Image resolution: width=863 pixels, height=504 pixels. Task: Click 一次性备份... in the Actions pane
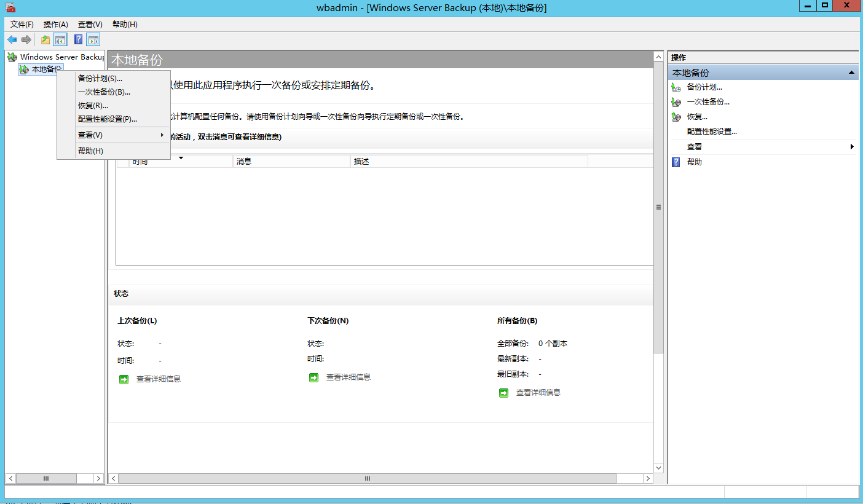(708, 102)
